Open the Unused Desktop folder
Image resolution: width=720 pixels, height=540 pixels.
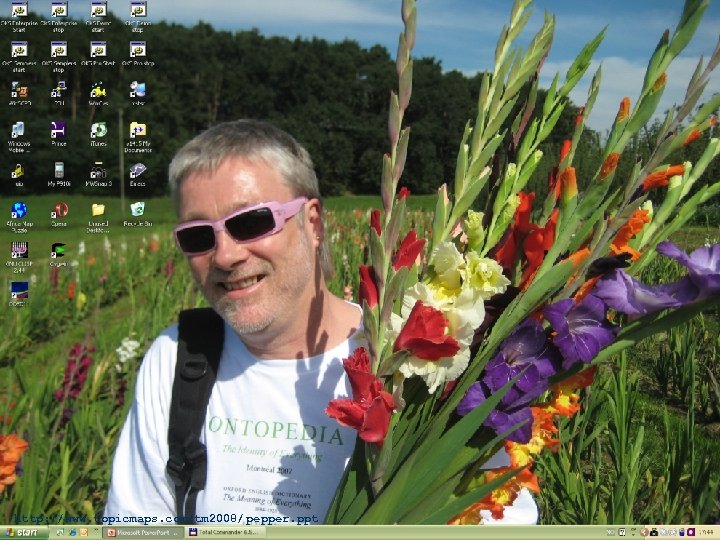[98, 217]
